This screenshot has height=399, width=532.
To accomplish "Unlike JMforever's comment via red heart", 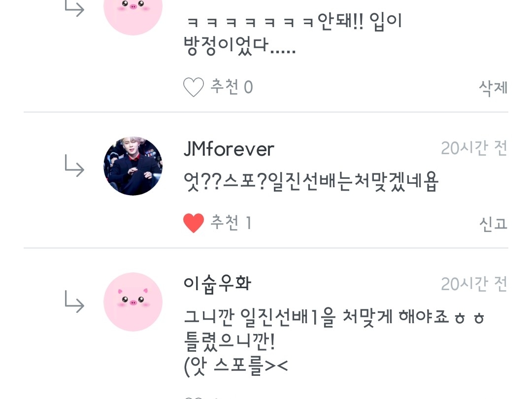I will 194,223.
